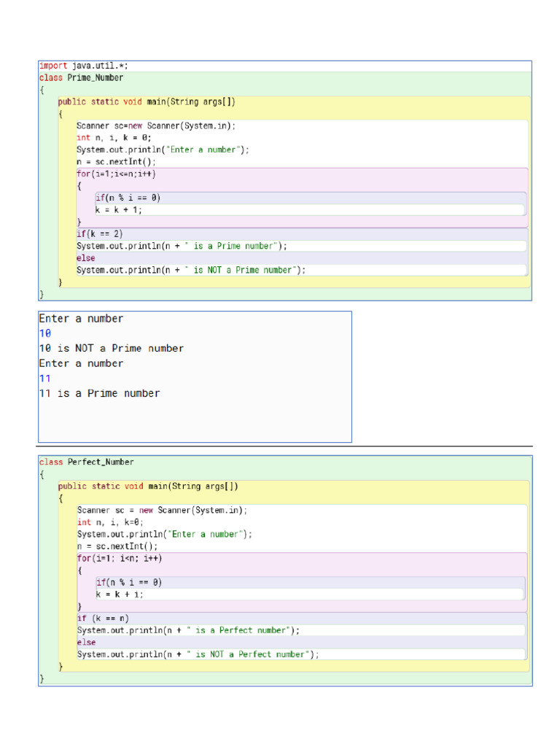Select the 'for(i=1;i<=n;i++)' loop header
Image resolution: width=560 pixels, height=747 pixels.
tap(116, 174)
